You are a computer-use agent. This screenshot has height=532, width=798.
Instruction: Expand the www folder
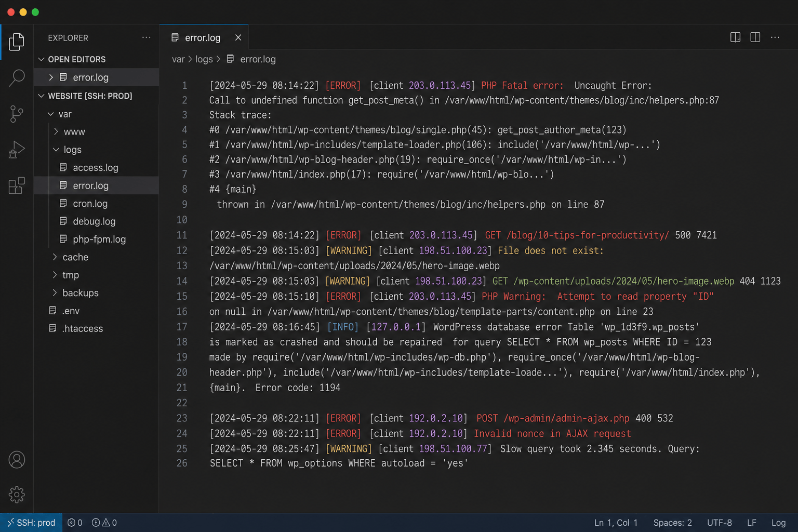(56, 131)
